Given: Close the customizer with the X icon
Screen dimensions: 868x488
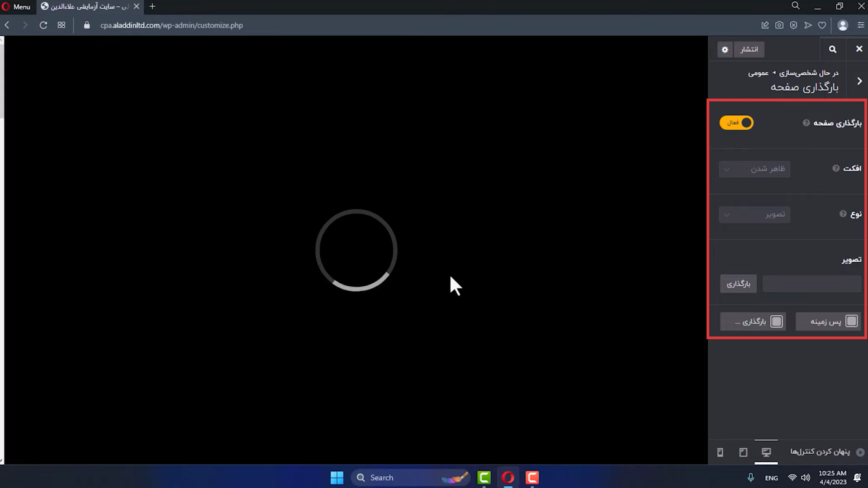Looking at the screenshot, I should (x=859, y=49).
